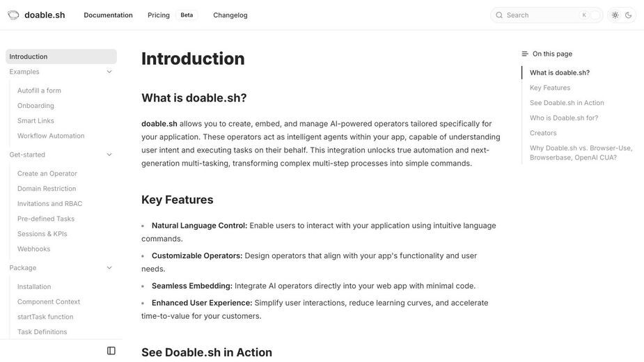644x362 pixels.
Task: Jump to Key Features section link
Action: click(550, 88)
